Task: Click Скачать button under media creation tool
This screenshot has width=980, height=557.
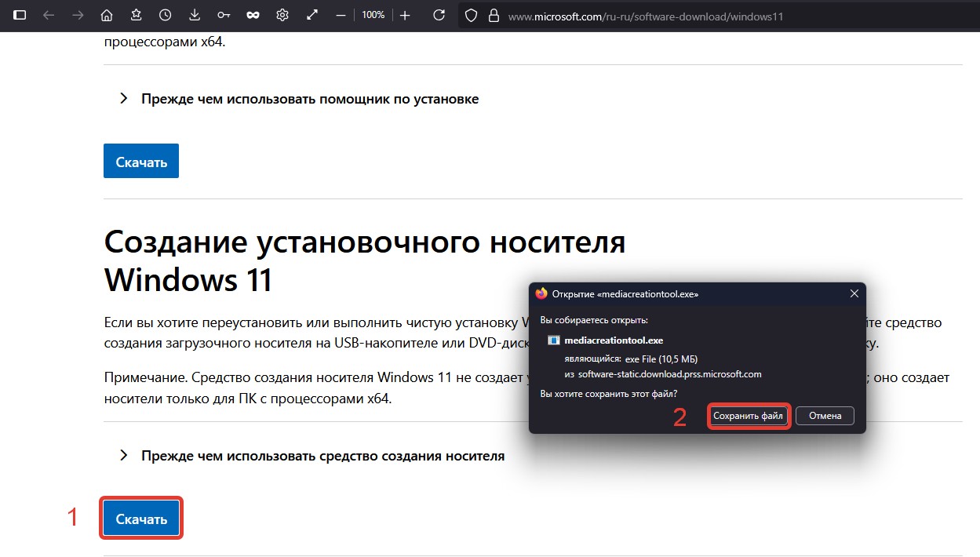Action: click(x=141, y=519)
